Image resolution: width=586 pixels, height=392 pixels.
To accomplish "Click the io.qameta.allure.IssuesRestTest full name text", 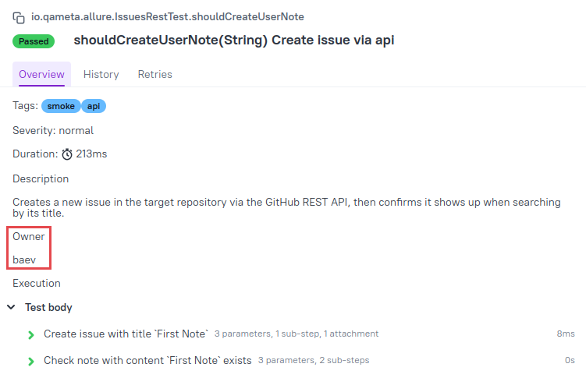I will click(x=168, y=17).
